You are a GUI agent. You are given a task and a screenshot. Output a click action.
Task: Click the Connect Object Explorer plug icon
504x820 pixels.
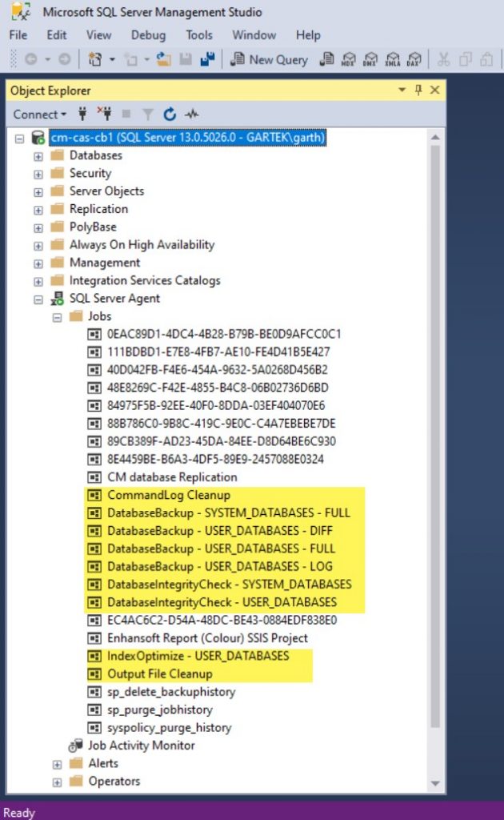click(82, 115)
